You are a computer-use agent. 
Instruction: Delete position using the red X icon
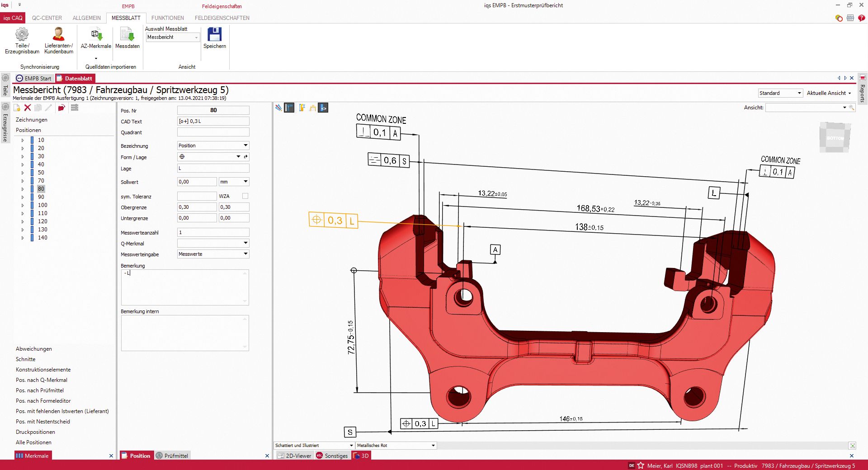[27, 108]
